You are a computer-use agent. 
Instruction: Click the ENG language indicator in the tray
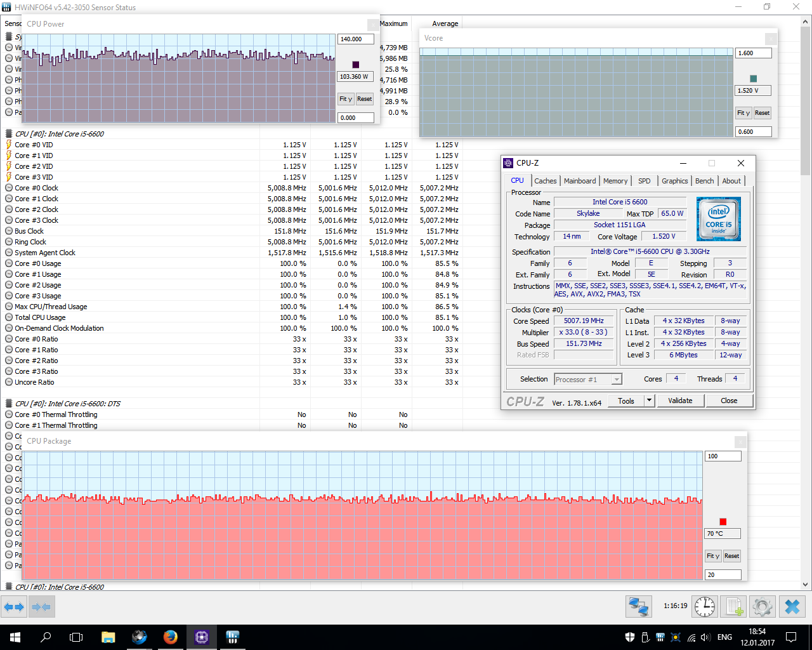pyautogui.click(x=724, y=637)
